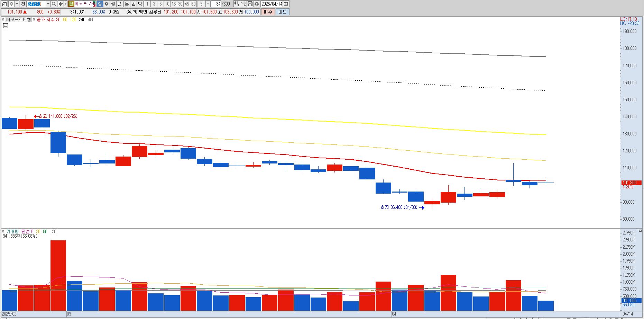644x319 pixels.
Task: Click the save chart floppy icon
Action: [x=250, y=4]
